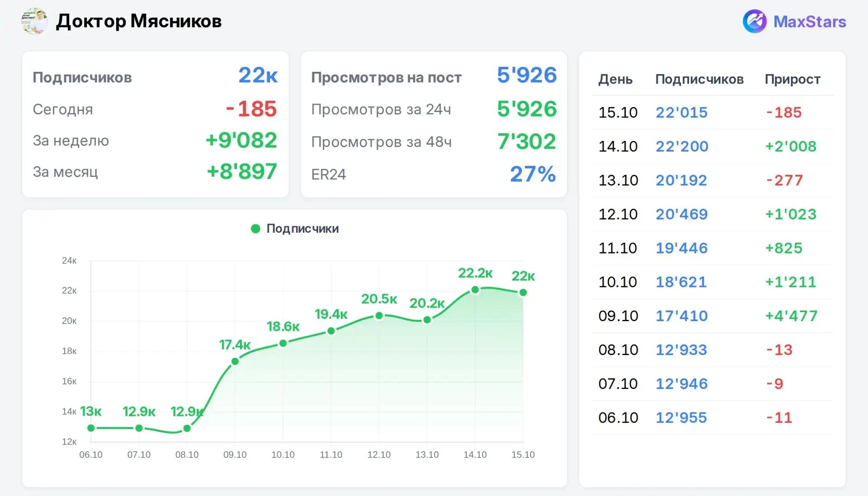Click the 24к y-axis label
The width and height of the screenshot is (868, 496).
[x=69, y=261]
